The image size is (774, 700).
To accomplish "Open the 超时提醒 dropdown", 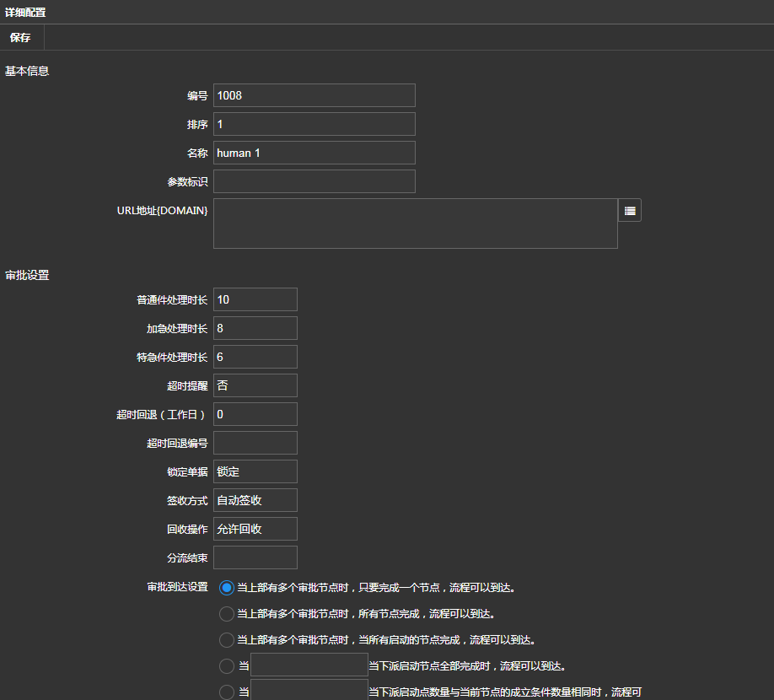I will click(255, 385).
